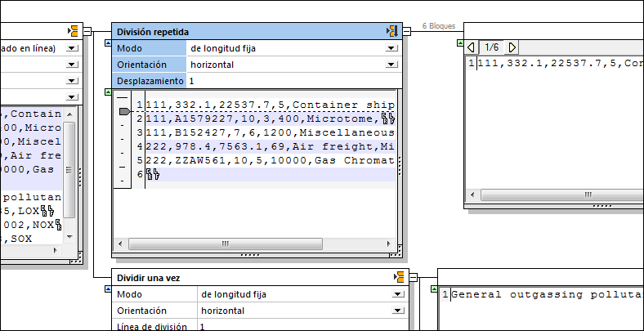Screen dimensions: 644x331
Task: Click the Dividir una vez node type icon
Action: pyautogui.click(x=399, y=278)
